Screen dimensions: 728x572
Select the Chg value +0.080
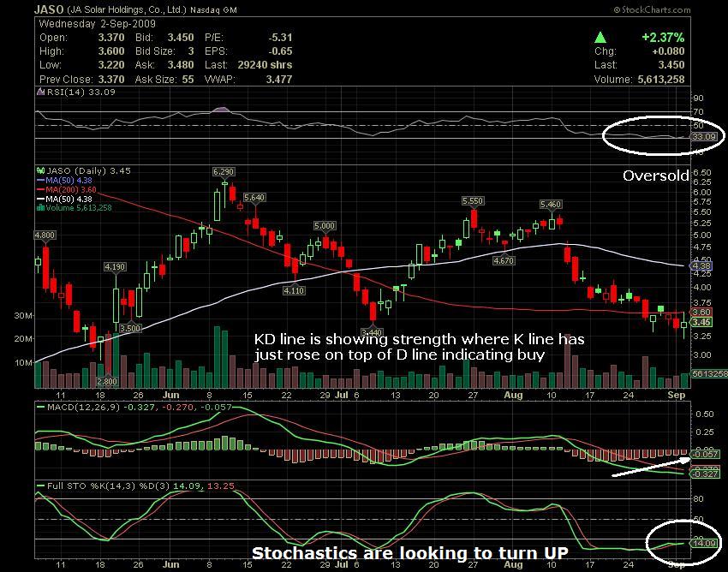[668, 51]
